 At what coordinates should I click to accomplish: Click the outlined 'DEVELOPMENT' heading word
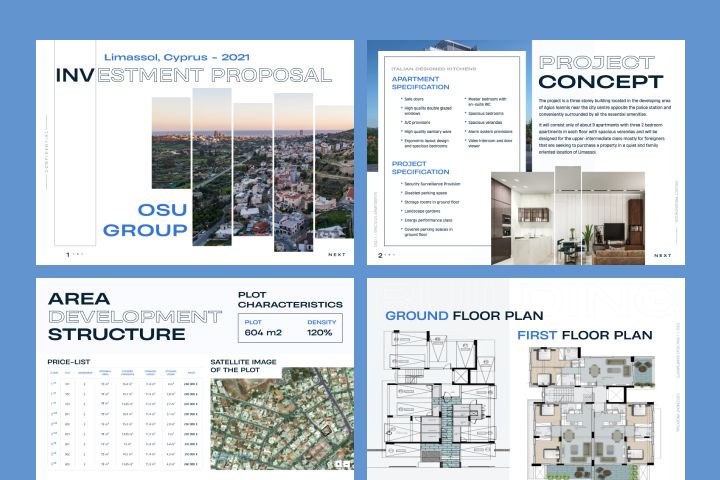click(x=135, y=316)
